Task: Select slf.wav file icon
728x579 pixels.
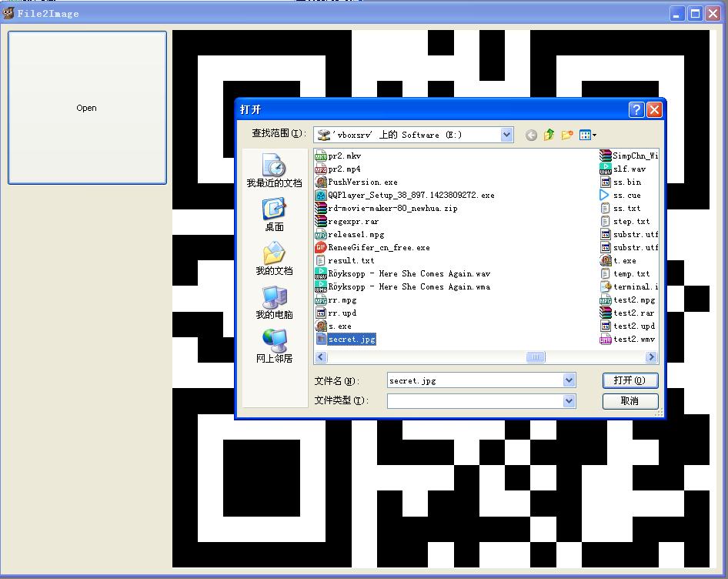Action: coord(606,169)
